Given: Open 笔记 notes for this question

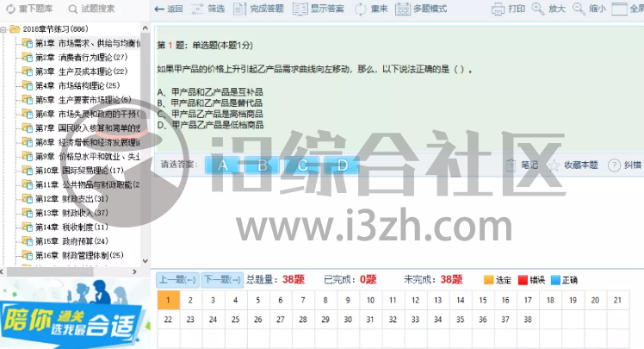Looking at the screenshot, I should pos(522,165).
